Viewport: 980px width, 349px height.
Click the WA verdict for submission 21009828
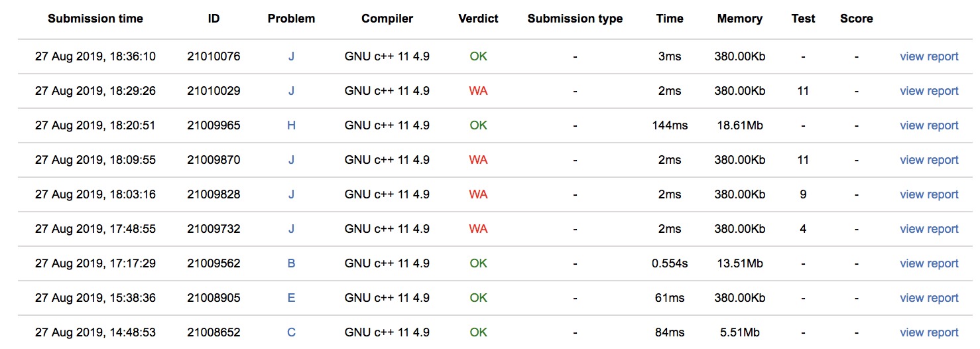tap(478, 194)
